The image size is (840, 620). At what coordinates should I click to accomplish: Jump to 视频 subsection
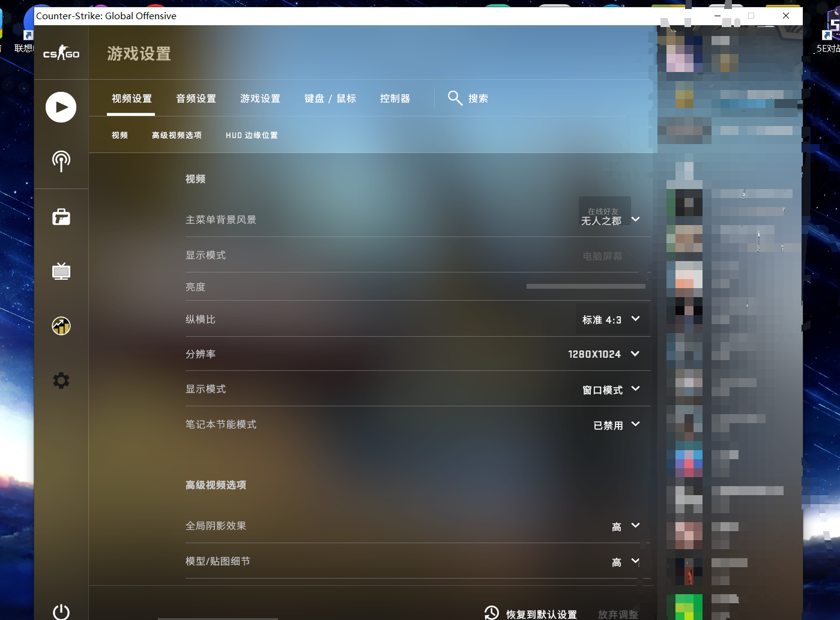point(120,135)
